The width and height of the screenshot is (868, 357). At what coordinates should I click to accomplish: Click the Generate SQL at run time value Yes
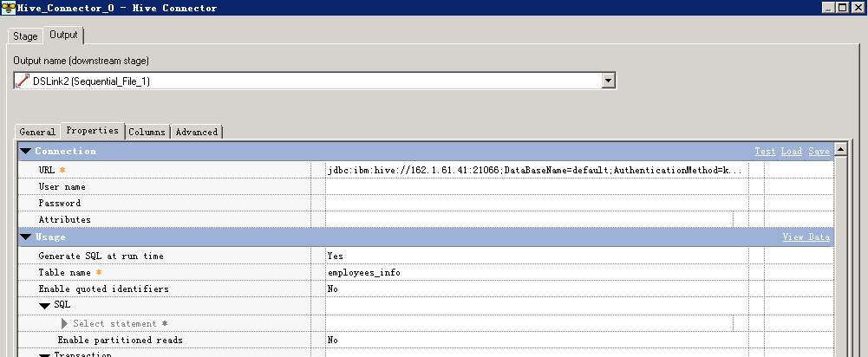[335, 256]
